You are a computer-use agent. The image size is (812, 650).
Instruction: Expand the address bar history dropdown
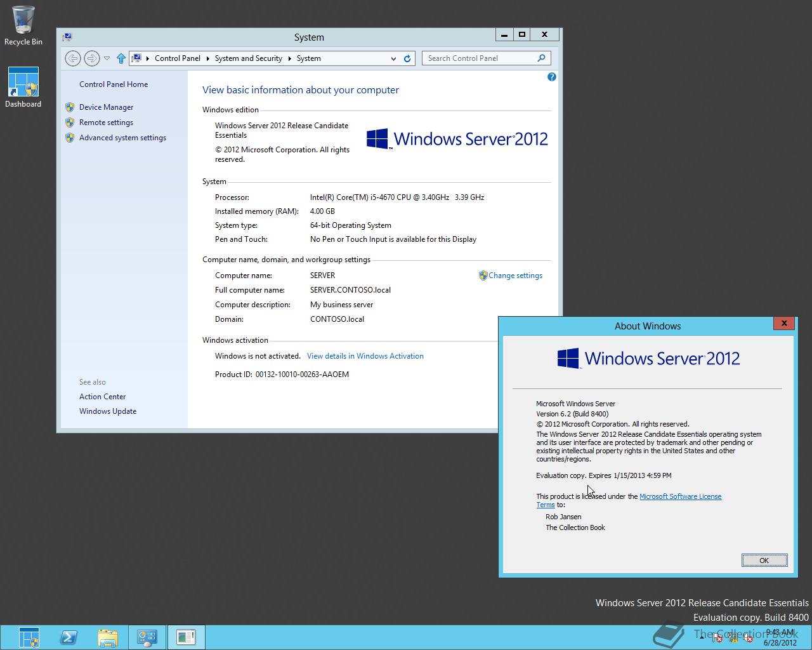click(x=393, y=58)
